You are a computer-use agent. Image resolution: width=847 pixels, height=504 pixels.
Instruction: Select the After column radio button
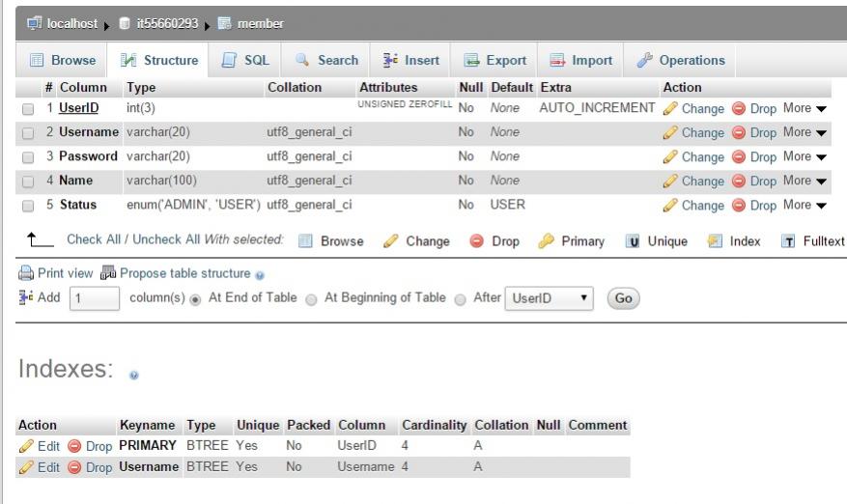point(461,299)
